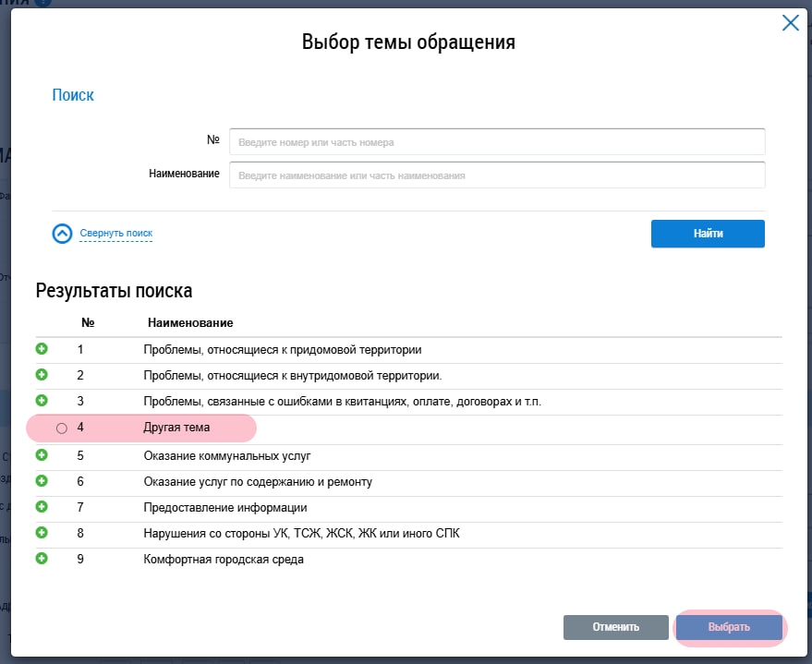The width and height of the screenshot is (812, 664).
Task: Close the dialog with the X icon
Action: (790, 23)
